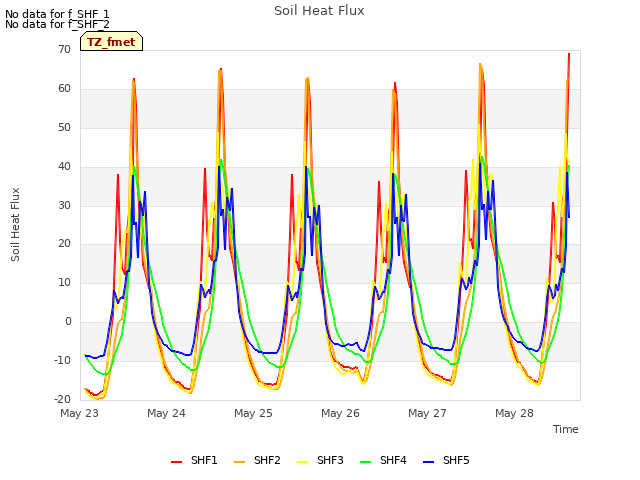Click the Time axis label
The width and height of the screenshot is (640, 480).
(x=566, y=429)
